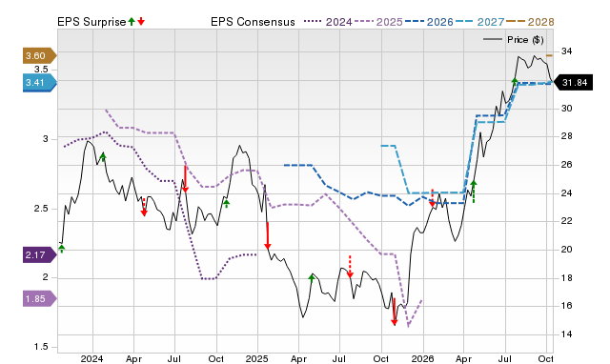Select the green surprise arrow after April 2026

(x=474, y=192)
